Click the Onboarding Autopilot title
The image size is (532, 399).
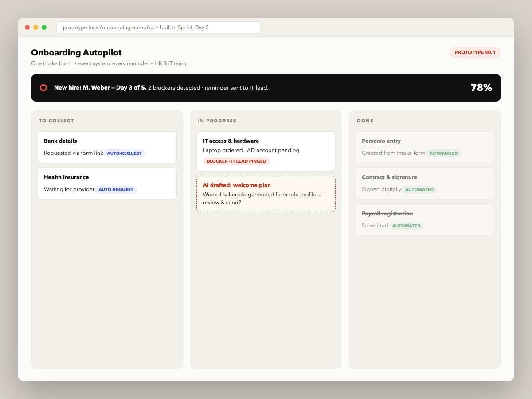coord(76,53)
